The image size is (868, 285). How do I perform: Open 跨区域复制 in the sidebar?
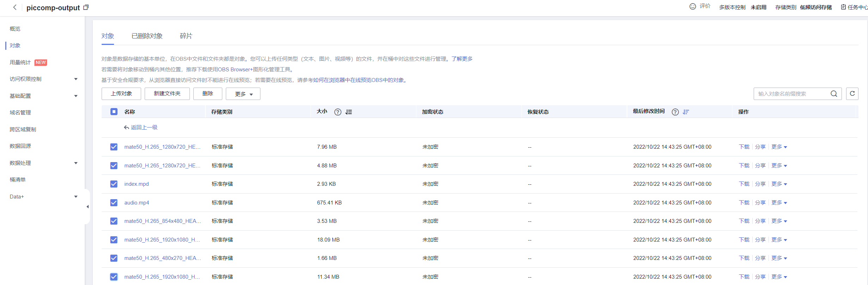[23, 130]
